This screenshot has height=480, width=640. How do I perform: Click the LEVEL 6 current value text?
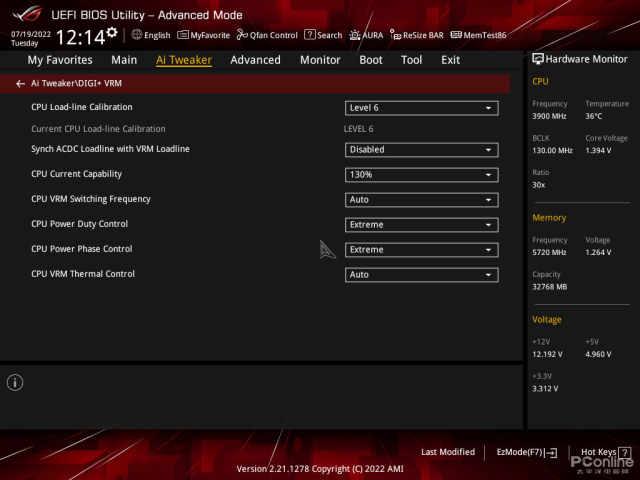[x=358, y=129]
